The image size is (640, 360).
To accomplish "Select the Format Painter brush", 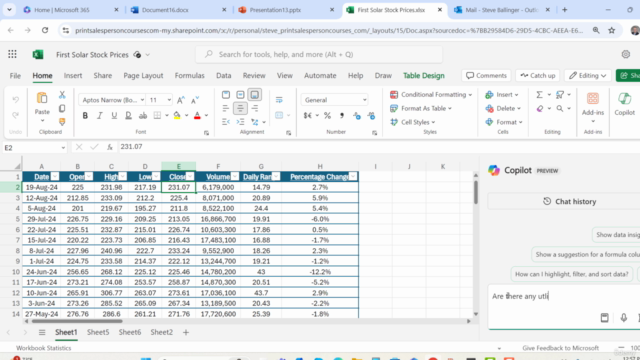I will click(62, 122).
